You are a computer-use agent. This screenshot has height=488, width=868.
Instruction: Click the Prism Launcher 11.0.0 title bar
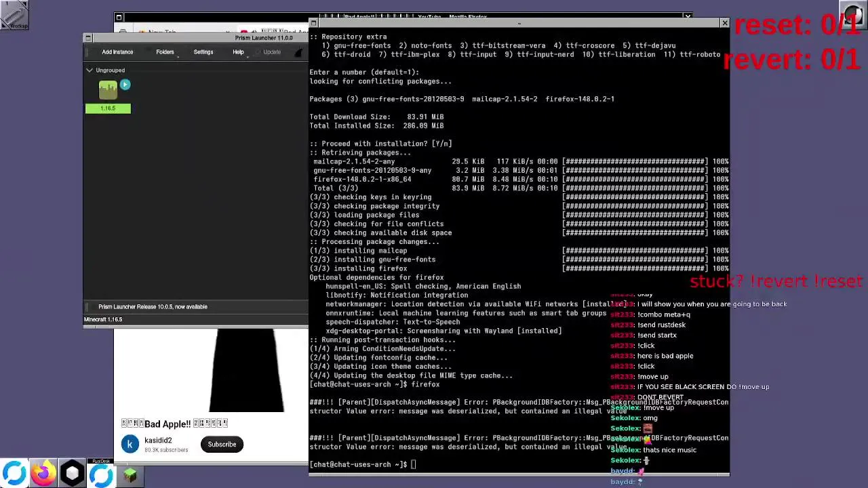197,38
